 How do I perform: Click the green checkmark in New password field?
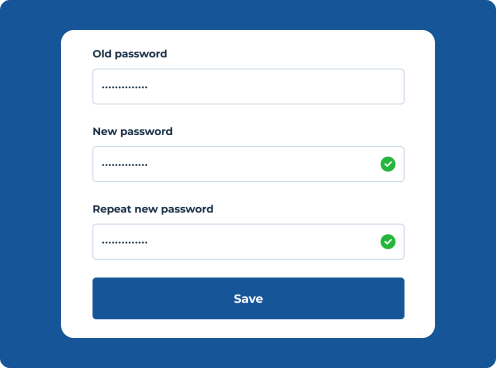point(388,164)
